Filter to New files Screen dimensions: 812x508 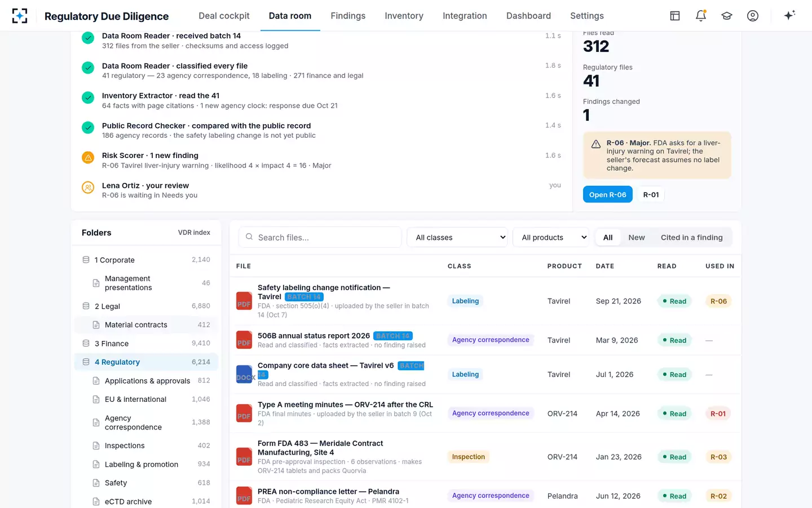coord(637,238)
